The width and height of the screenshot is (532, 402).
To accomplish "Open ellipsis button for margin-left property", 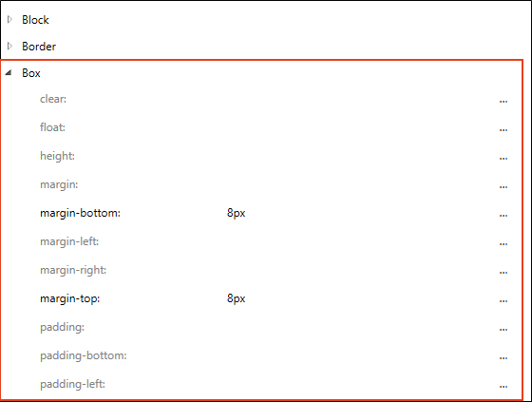I will [x=503, y=243].
